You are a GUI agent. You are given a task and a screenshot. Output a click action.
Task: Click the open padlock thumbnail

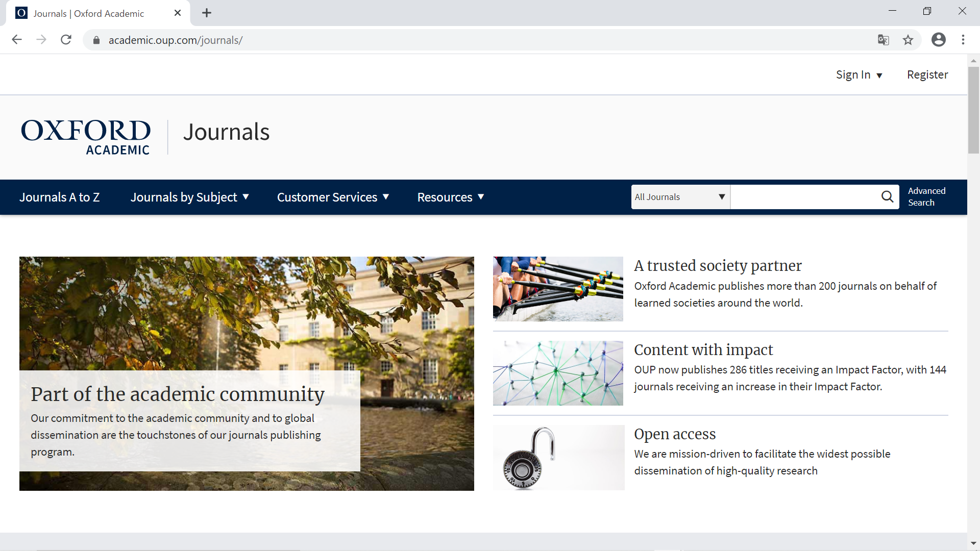pos(558,458)
